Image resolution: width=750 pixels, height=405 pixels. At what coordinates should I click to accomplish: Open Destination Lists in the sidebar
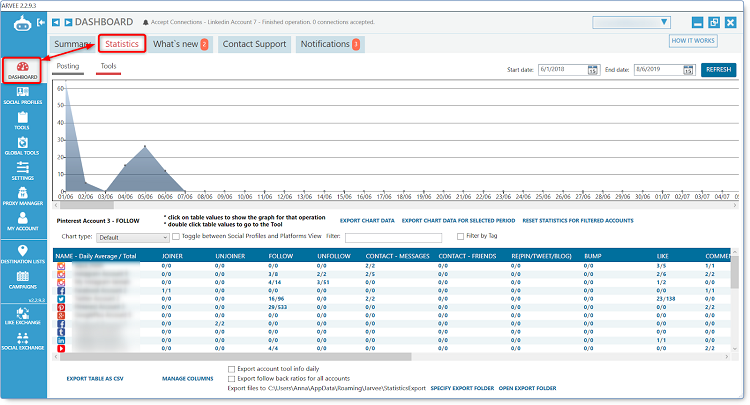coord(22,255)
